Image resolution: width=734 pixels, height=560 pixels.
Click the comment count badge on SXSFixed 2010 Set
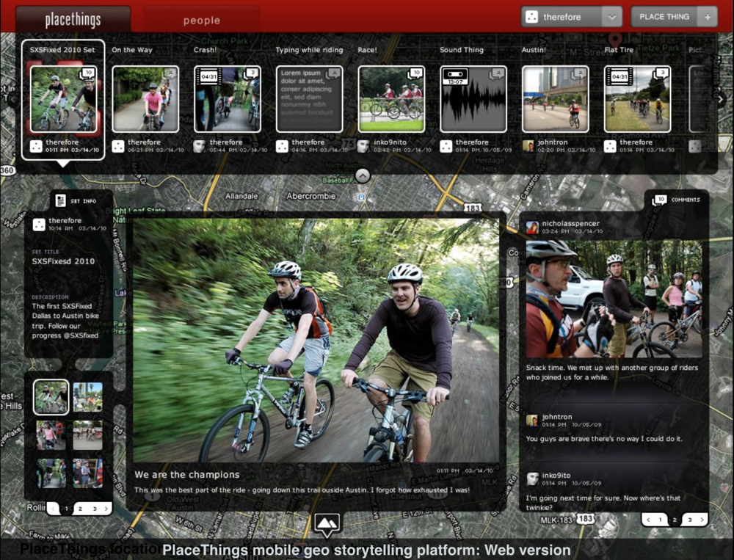(x=88, y=73)
